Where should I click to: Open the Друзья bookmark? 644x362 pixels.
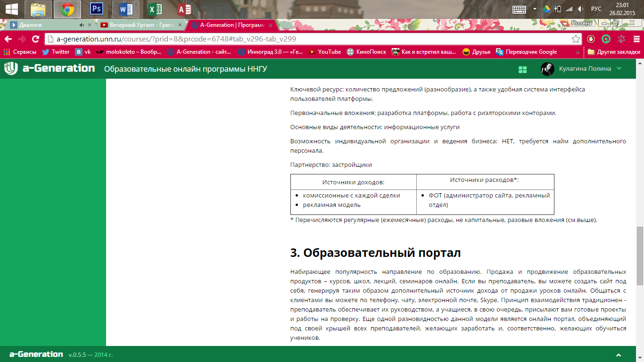click(x=476, y=52)
